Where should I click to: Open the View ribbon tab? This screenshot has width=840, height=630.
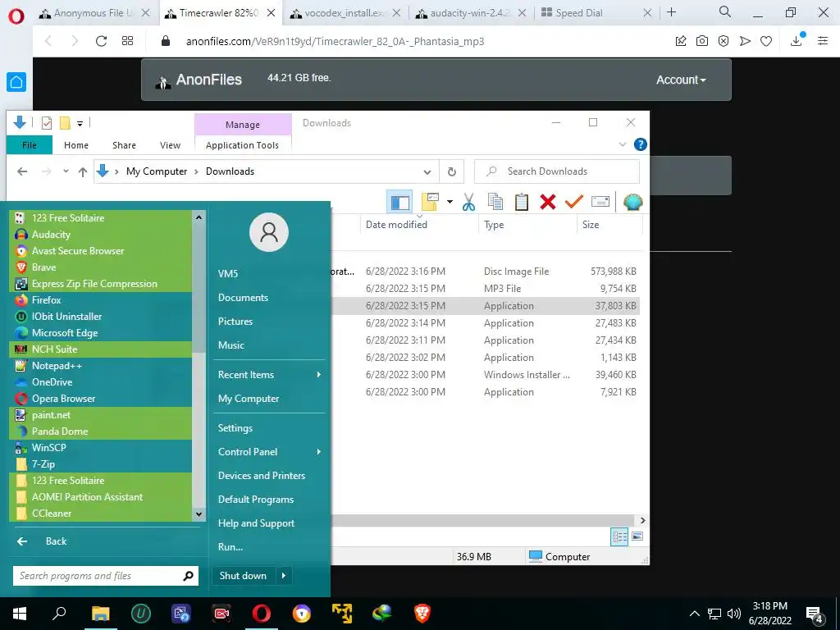[x=170, y=145]
